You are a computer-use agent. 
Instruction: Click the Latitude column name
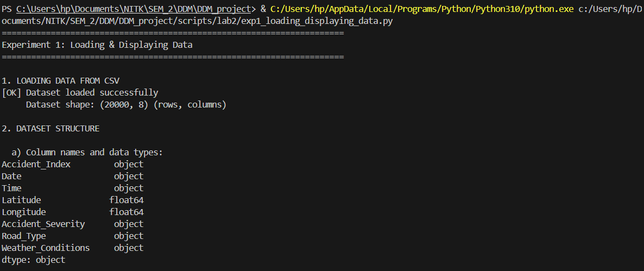point(21,200)
